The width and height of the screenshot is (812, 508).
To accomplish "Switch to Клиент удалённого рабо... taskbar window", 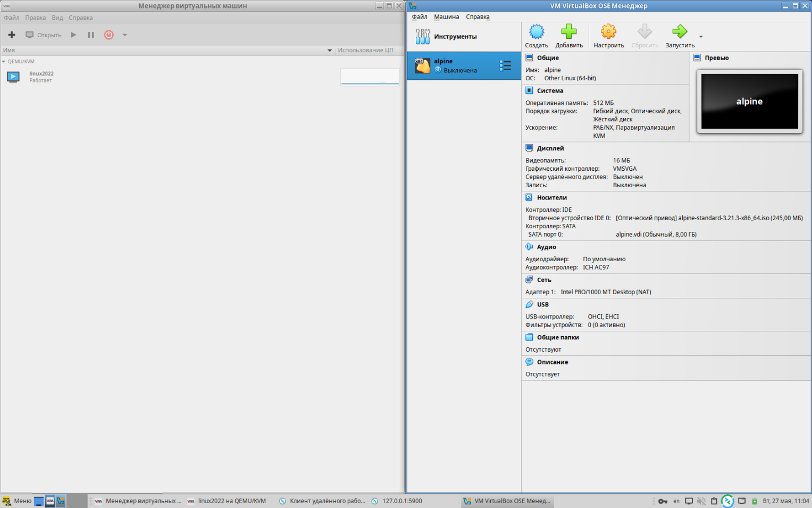I will click(322, 501).
